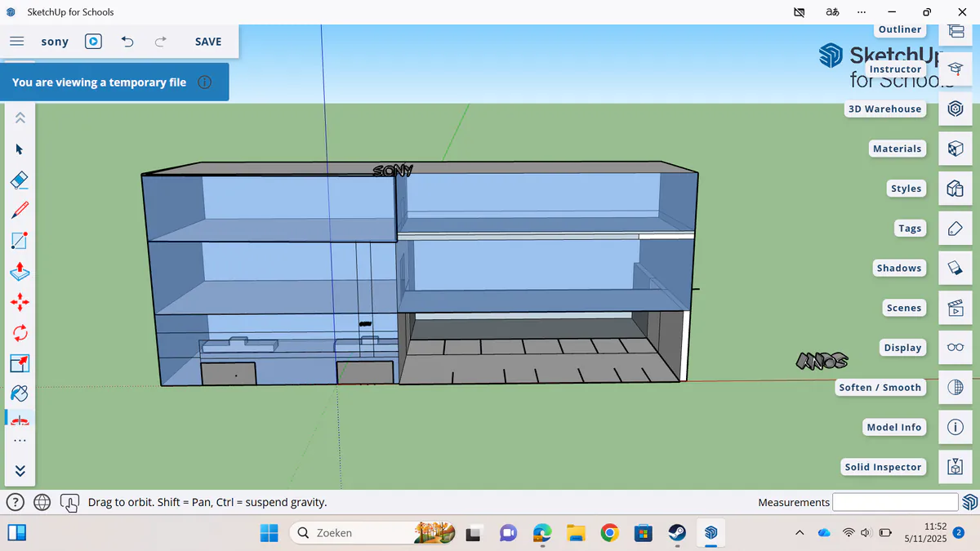980x551 pixels.
Task: Open the language globe icon in status bar
Action: coord(42,502)
